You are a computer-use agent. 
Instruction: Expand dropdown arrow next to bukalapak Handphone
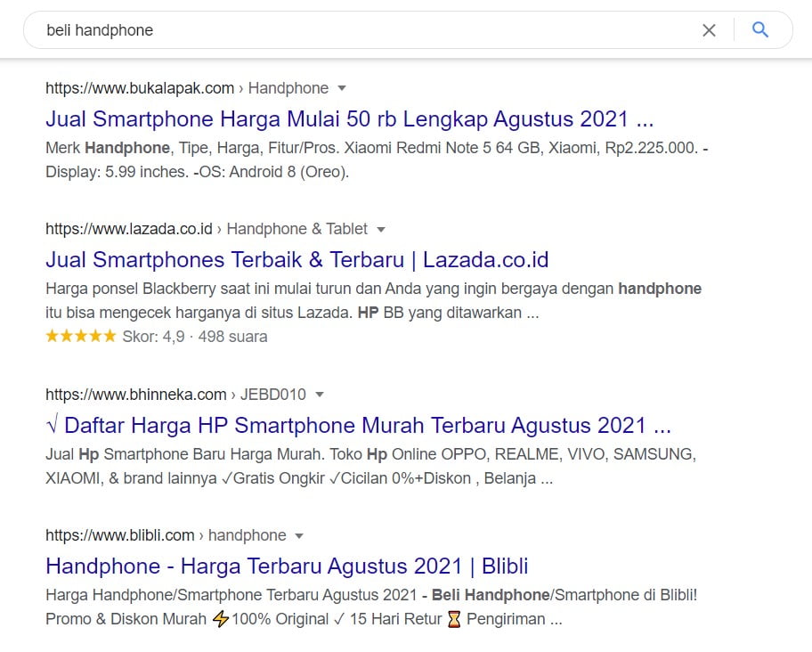coord(342,88)
